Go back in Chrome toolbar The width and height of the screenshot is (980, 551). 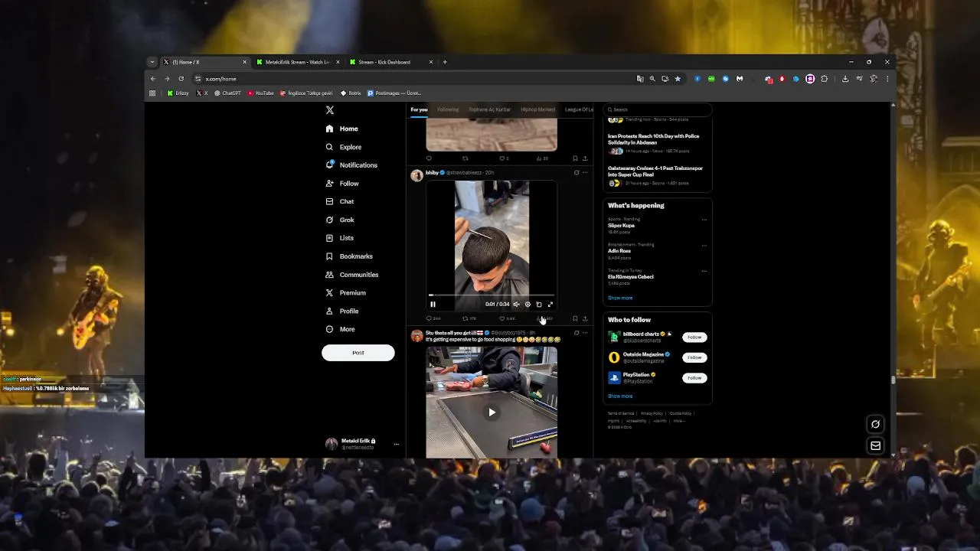pos(153,79)
